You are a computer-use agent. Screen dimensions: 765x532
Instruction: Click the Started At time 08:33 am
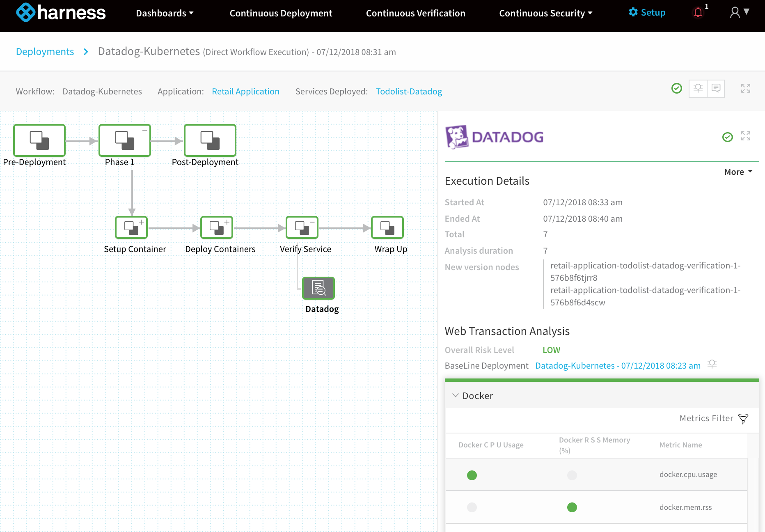pyautogui.click(x=583, y=202)
